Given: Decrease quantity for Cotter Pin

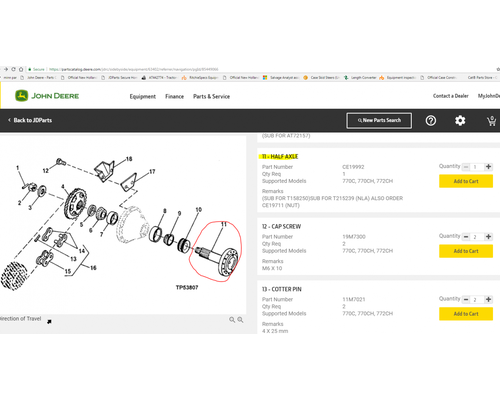Looking at the screenshot, I should pos(466,299).
